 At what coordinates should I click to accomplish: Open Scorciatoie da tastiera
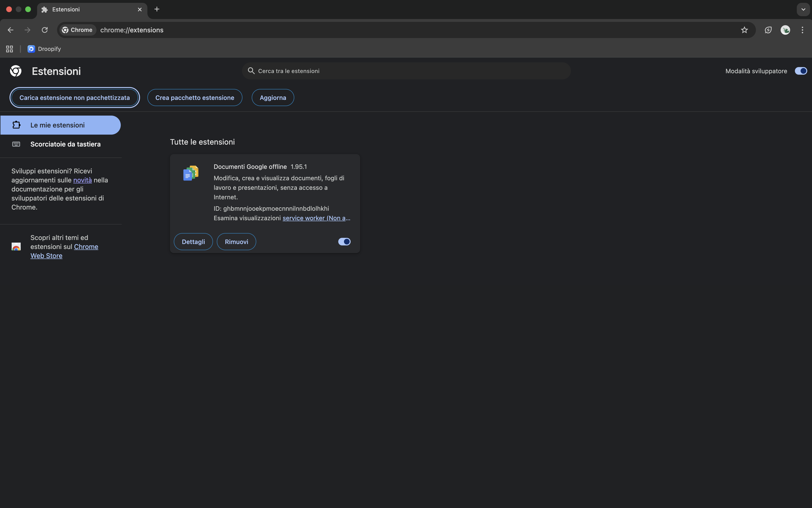pos(60,144)
